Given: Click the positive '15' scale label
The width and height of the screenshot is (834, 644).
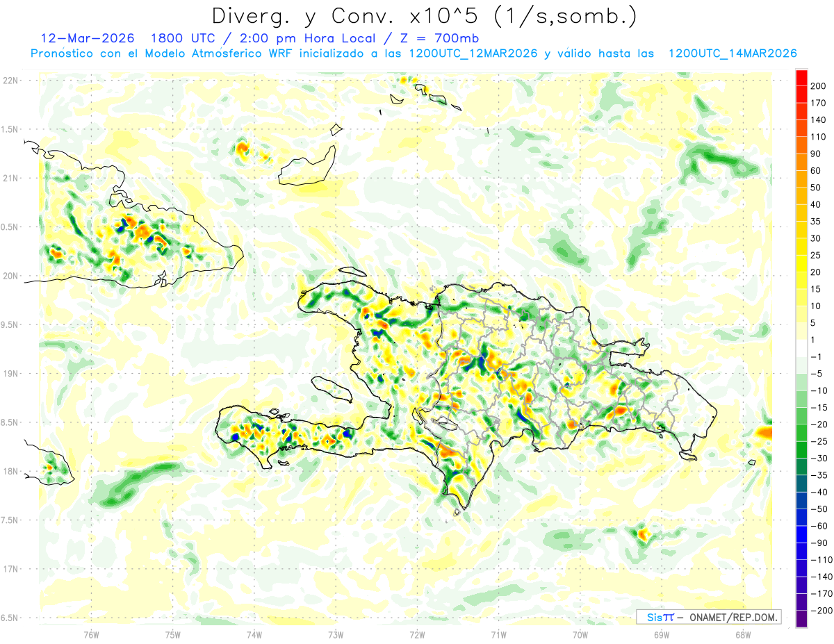Looking at the screenshot, I should tap(817, 289).
